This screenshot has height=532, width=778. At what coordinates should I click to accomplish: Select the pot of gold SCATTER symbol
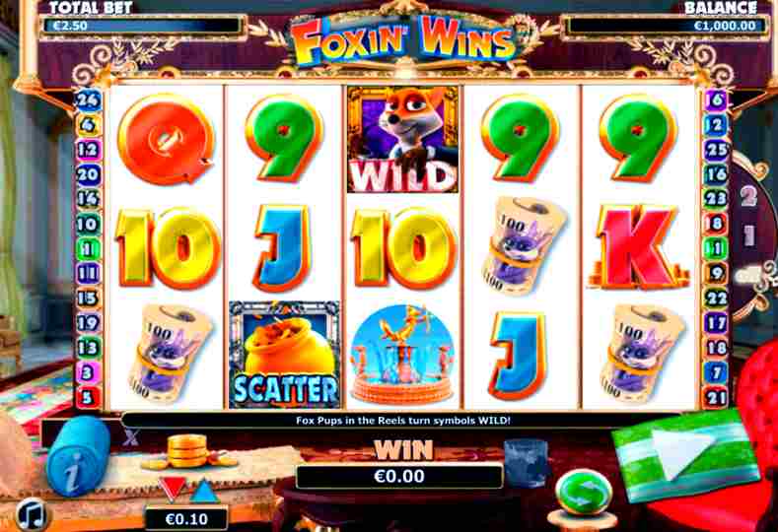point(284,354)
